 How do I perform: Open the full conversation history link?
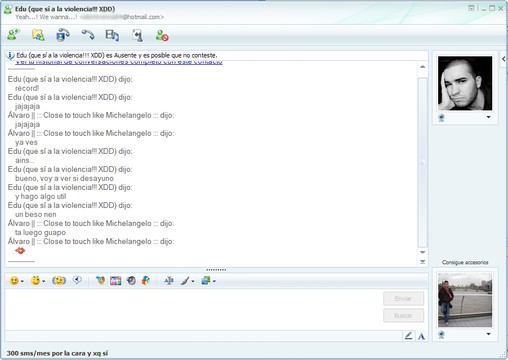coord(119,62)
